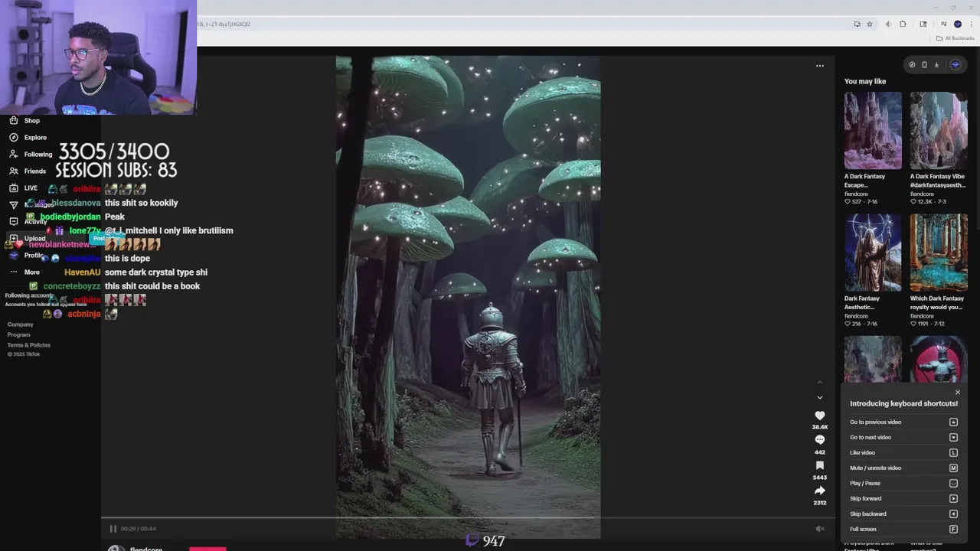Click the phone icon in top pill toolbar
Viewport: 980px width, 551px height.
coord(924,65)
